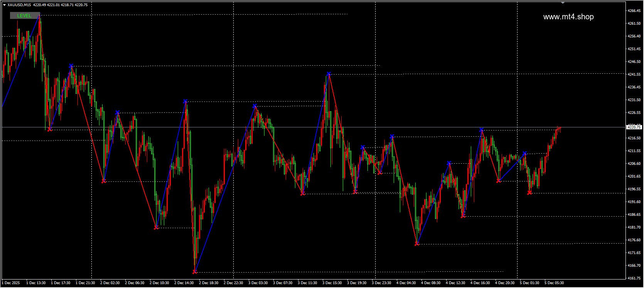Click price axis label 4246.50

[x=634, y=62]
